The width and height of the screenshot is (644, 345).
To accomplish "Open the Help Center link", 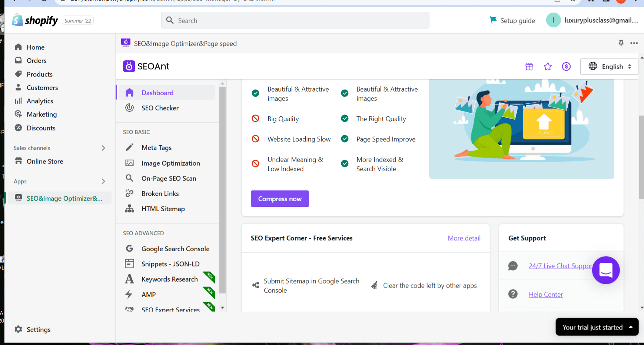I will click(546, 294).
